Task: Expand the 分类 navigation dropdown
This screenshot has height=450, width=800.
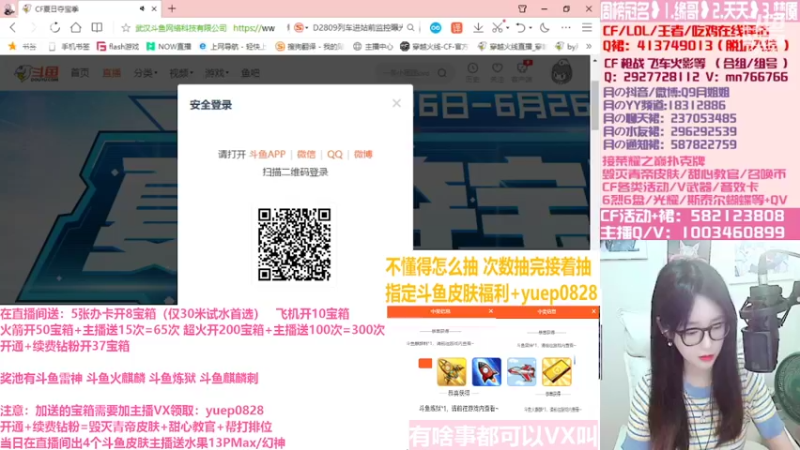Action: click(x=145, y=73)
